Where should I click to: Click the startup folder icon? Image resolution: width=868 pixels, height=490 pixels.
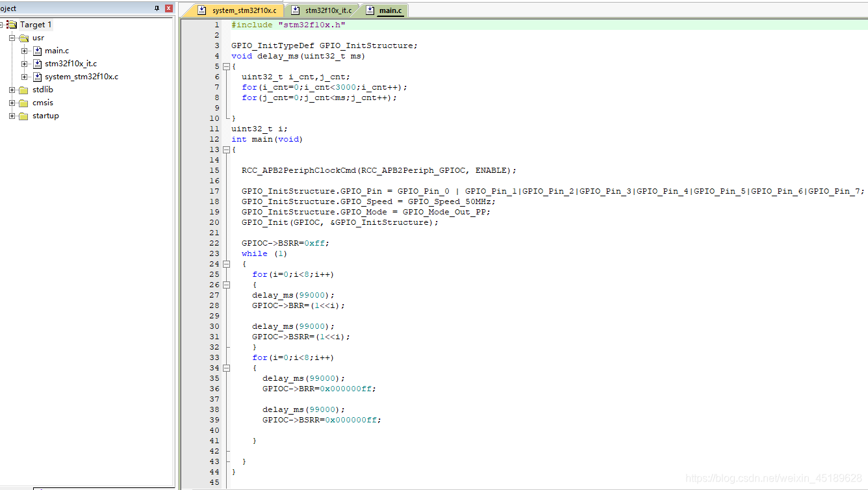point(23,116)
